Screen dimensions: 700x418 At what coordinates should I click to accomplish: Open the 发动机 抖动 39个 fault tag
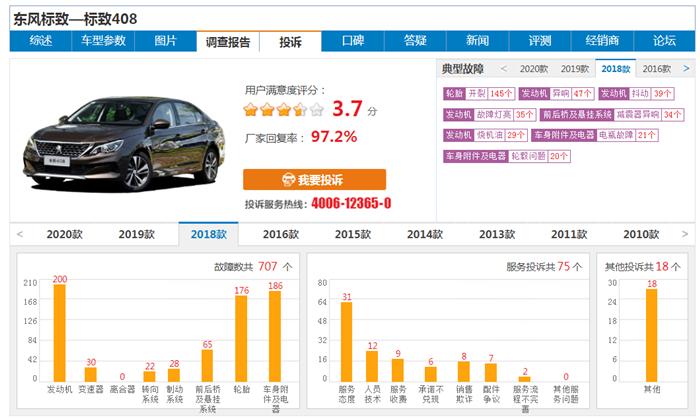[636, 93]
